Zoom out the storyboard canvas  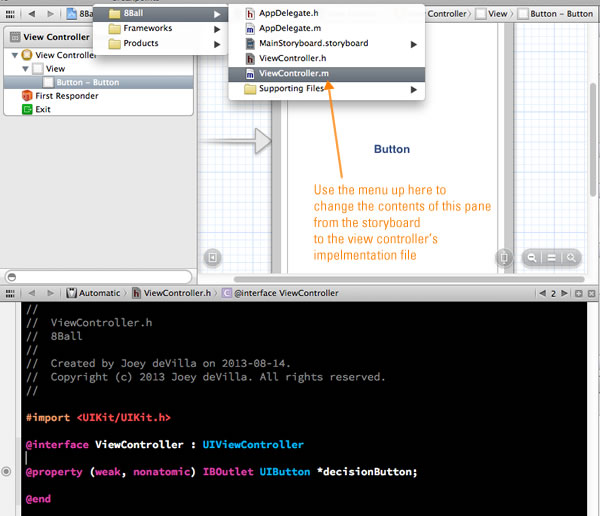click(x=532, y=258)
